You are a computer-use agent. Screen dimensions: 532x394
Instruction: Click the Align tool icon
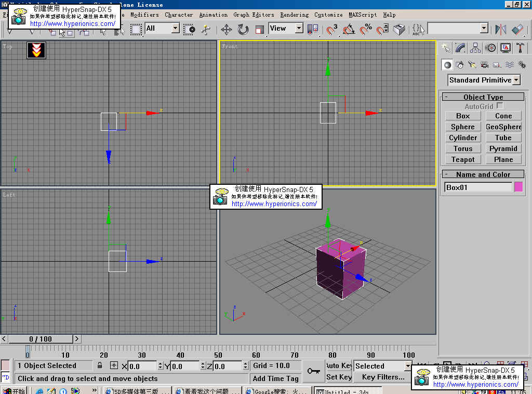point(517,30)
